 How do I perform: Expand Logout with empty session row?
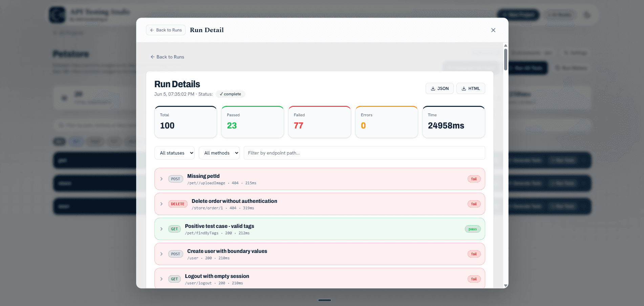pos(162,279)
